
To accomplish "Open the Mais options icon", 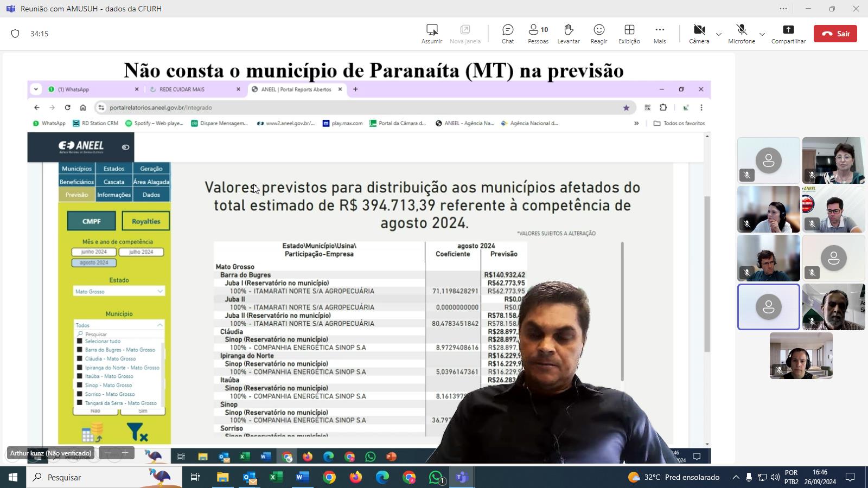I will (x=660, y=30).
